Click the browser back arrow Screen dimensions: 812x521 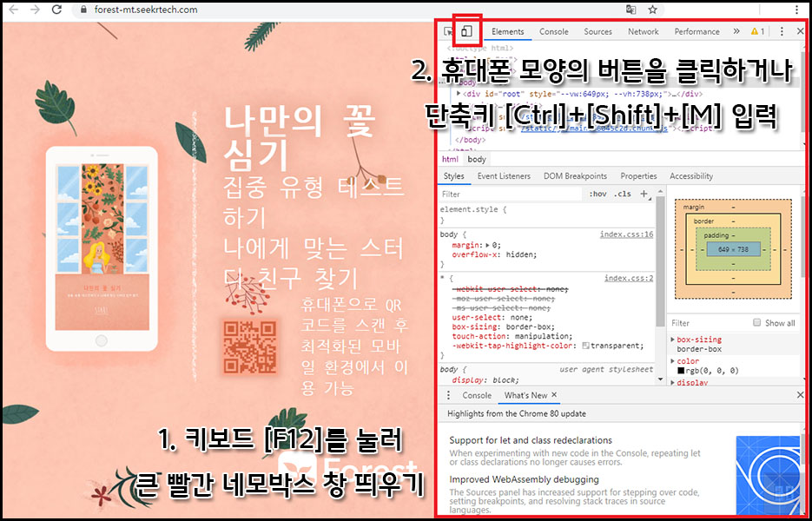14,10
